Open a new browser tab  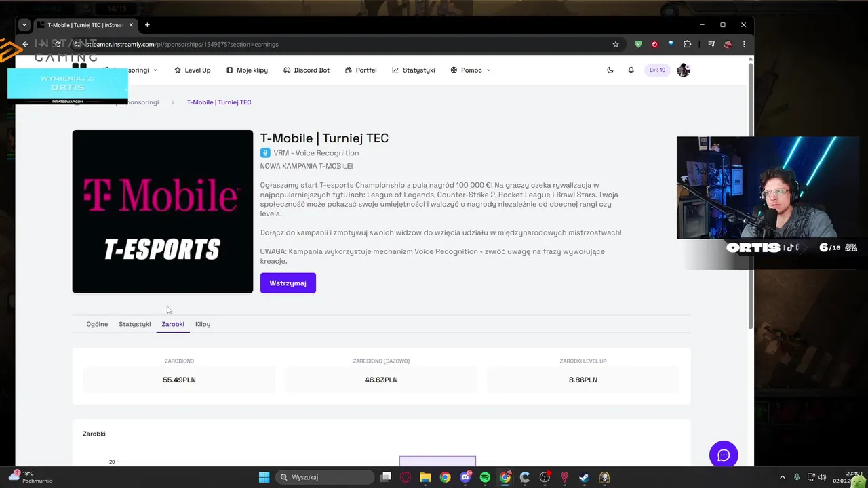[147, 25]
